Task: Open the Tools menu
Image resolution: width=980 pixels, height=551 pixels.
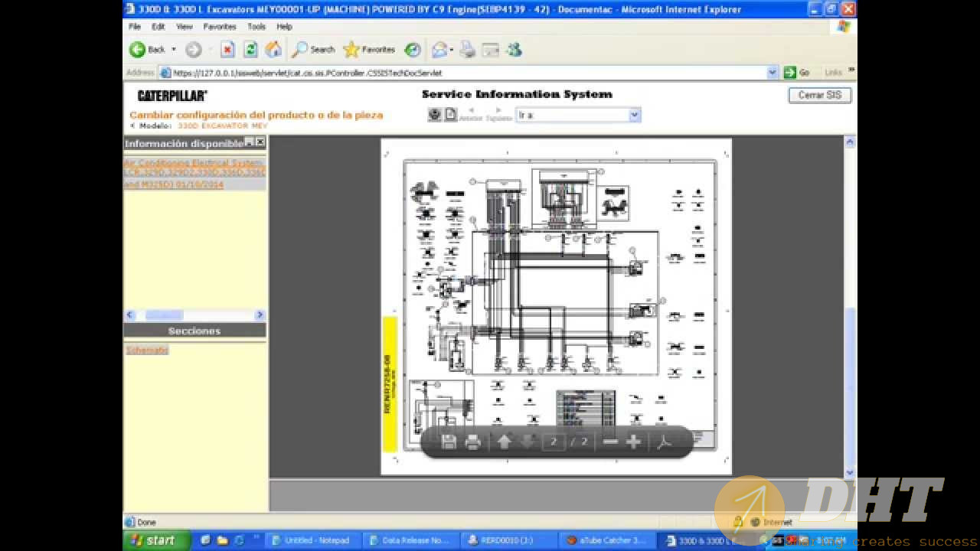Action: (x=256, y=26)
